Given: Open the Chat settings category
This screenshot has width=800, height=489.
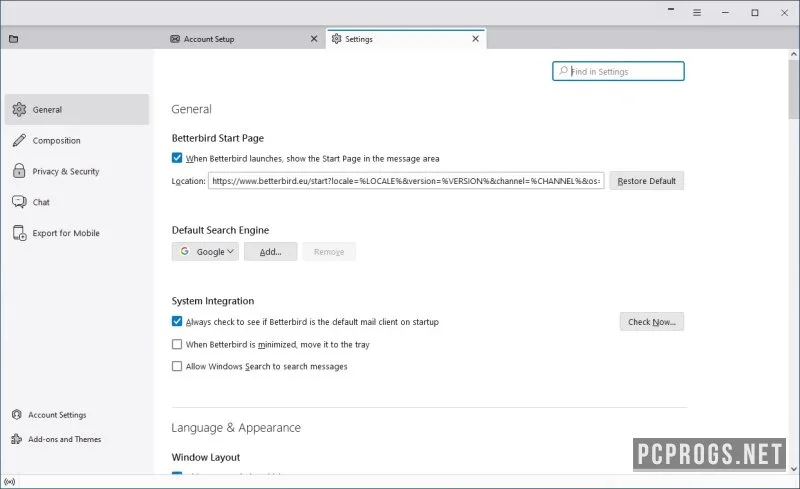Looking at the screenshot, I should 77,202.
